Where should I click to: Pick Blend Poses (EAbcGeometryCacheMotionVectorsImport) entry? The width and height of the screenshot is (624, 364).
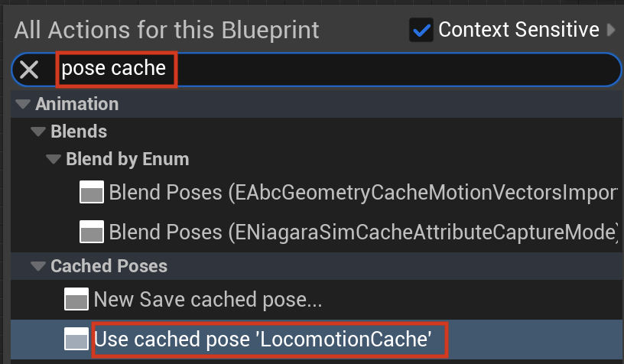click(x=317, y=192)
